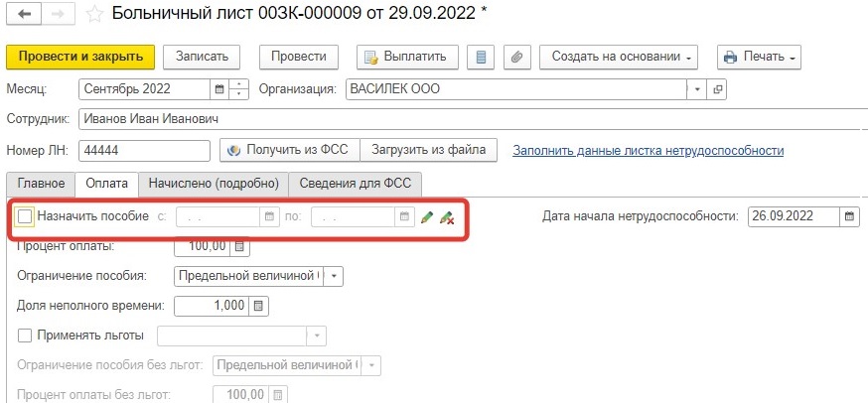Open calendar for Дата начала нетрудоспособности
The image size is (868, 403).
click(x=849, y=216)
